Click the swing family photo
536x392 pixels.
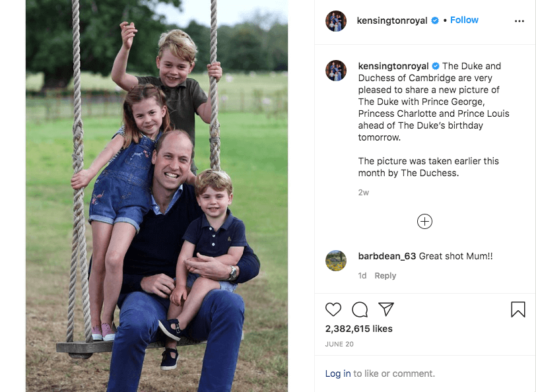click(156, 196)
